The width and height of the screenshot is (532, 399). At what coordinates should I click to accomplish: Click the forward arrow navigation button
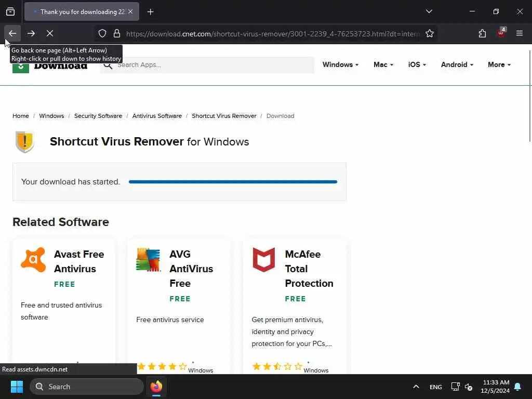click(x=31, y=33)
